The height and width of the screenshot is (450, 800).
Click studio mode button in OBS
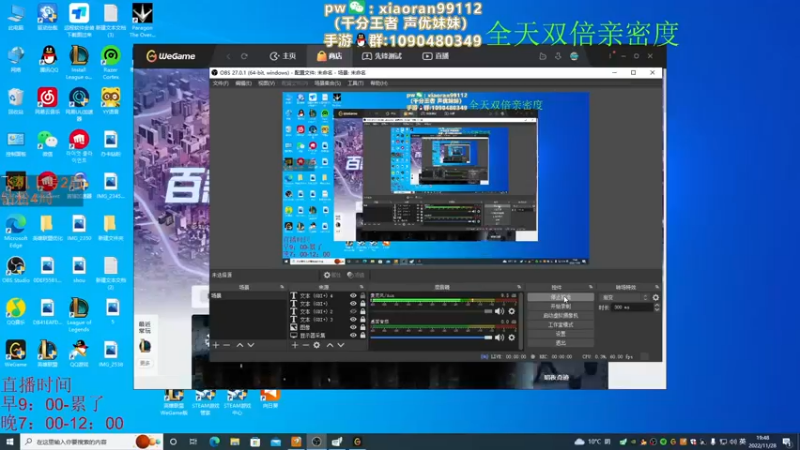tap(560, 325)
